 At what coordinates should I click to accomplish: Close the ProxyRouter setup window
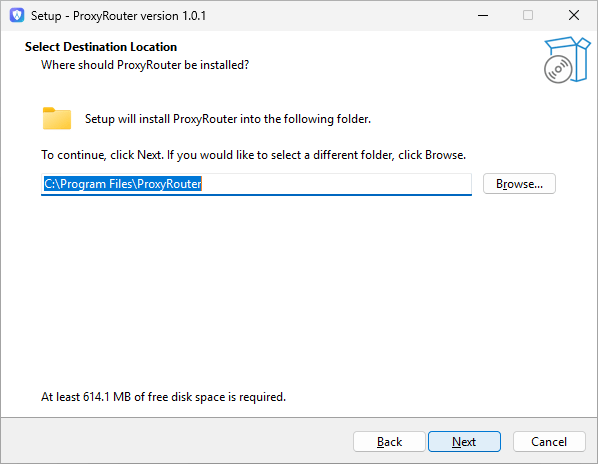point(574,16)
